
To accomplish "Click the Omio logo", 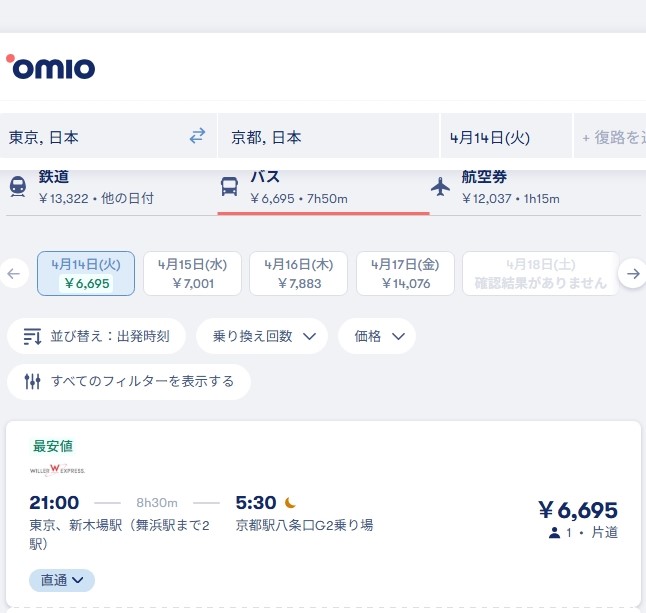I will click(x=51, y=67).
